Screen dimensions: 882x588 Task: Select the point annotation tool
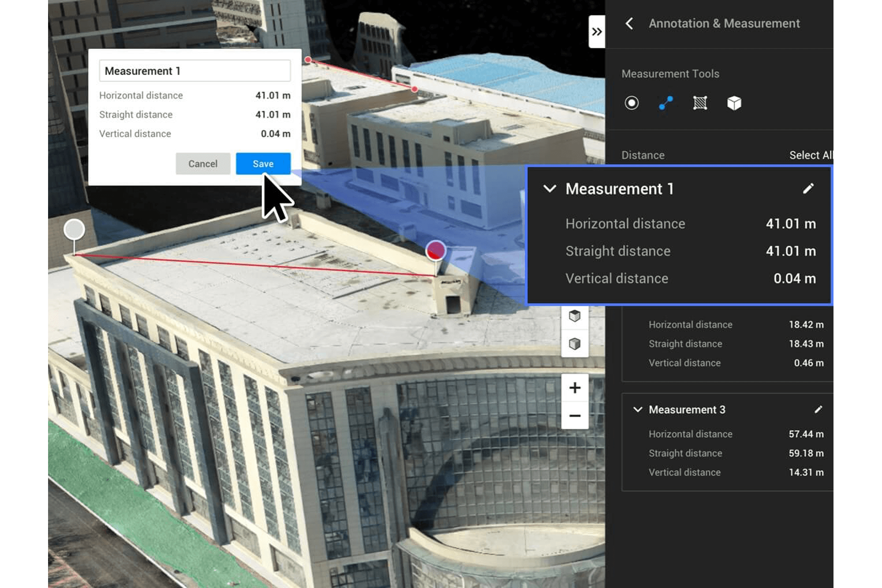click(632, 103)
